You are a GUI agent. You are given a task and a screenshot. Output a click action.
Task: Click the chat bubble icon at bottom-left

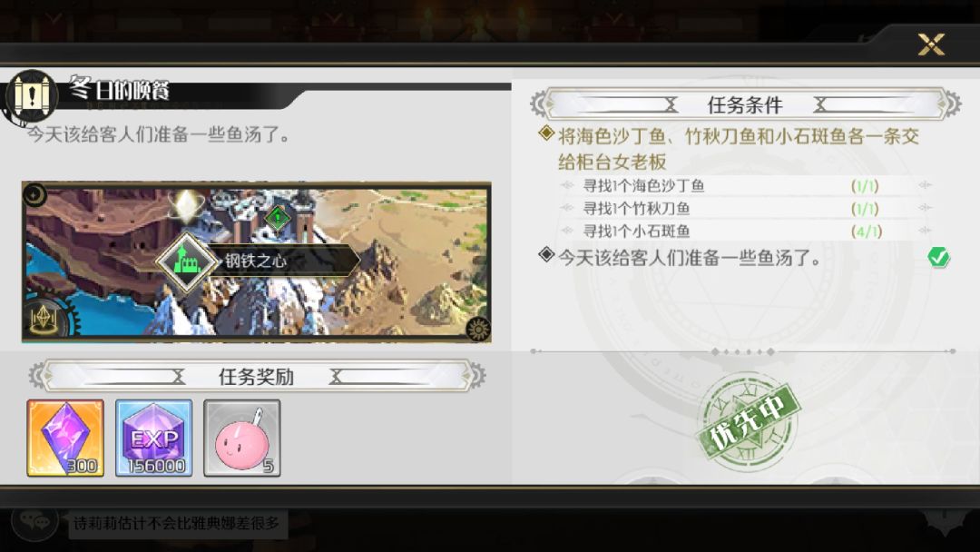point(35,521)
